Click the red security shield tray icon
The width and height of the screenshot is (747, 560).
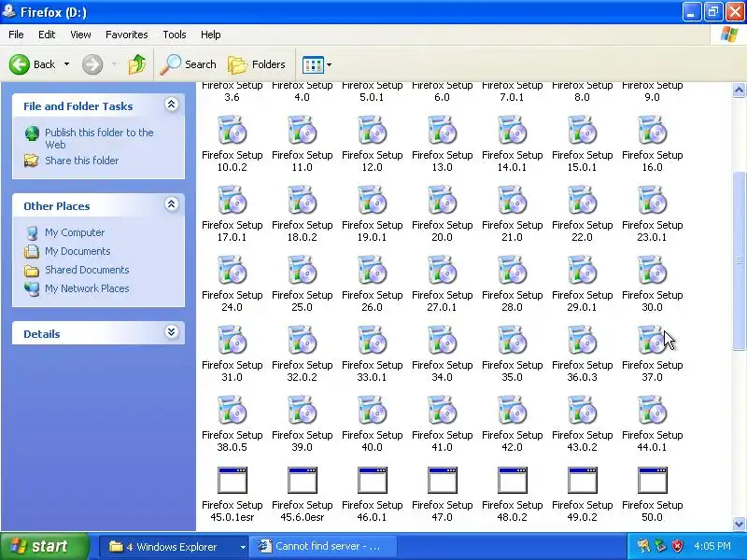click(678, 546)
